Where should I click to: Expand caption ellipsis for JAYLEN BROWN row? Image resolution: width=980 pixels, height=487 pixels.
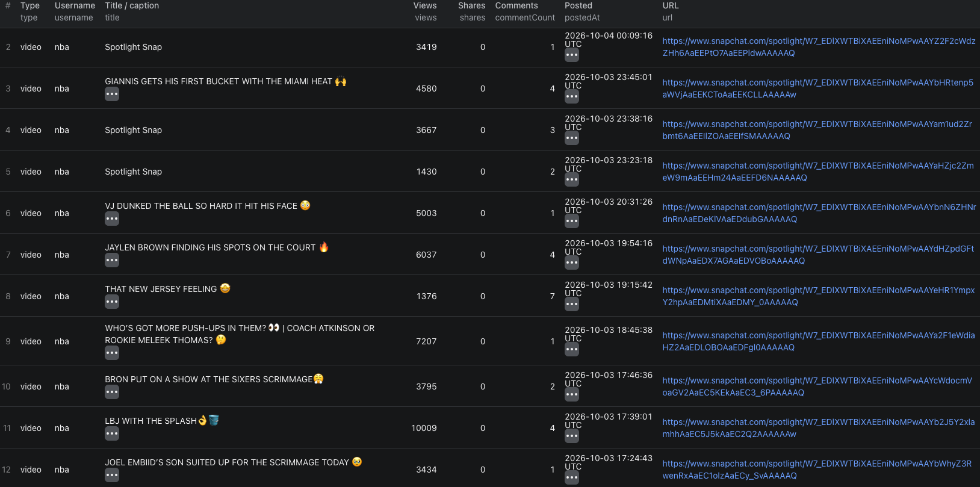pos(112,260)
